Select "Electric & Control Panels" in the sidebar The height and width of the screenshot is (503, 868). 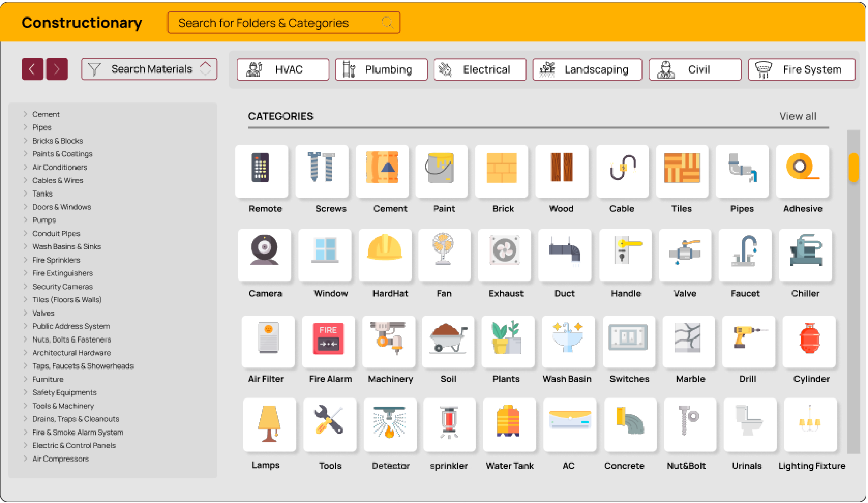[74, 446]
